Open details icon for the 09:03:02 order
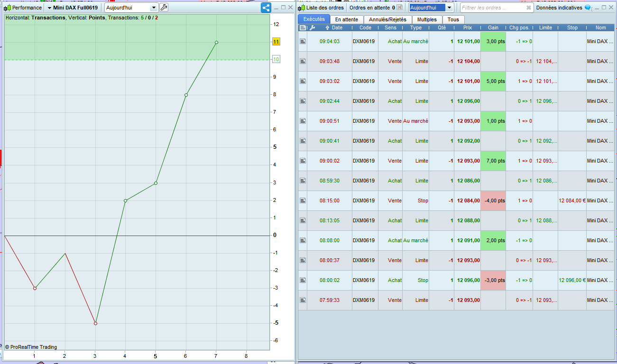Viewport: 617px width, 364px height. pyautogui.click(x=303, y=81)
